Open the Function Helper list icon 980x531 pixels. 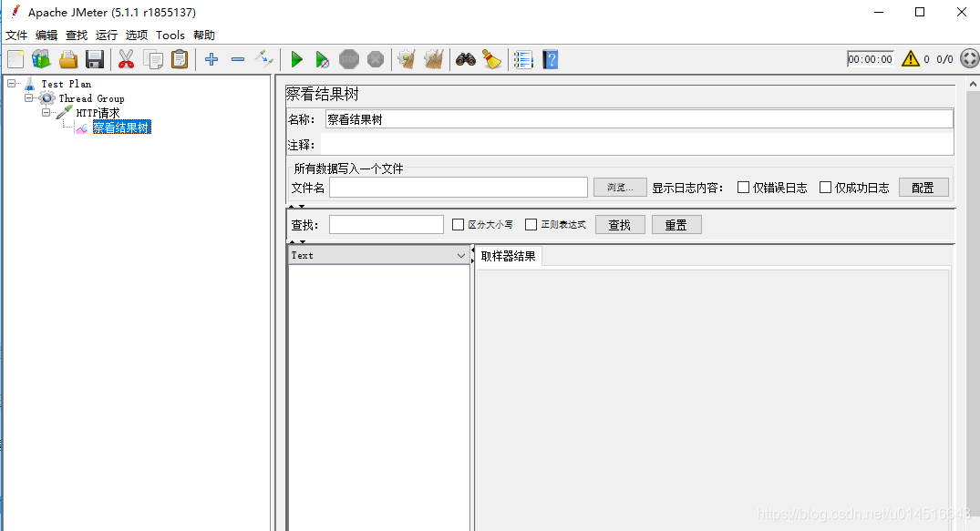pyautogui.click(x=523, y=59)
